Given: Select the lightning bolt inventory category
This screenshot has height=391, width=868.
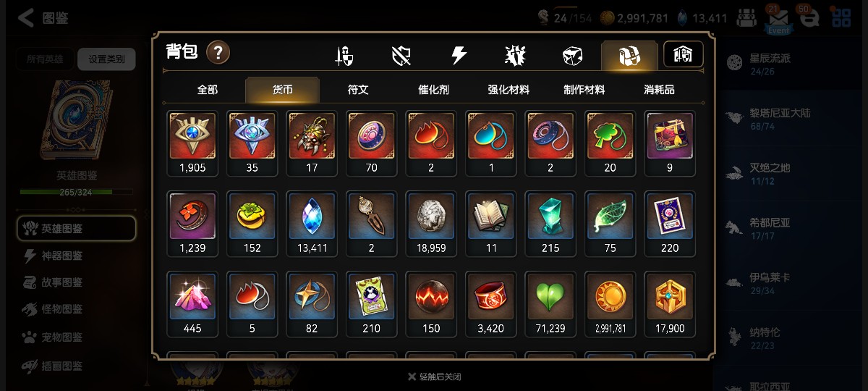Looking at the screenshot, I should [459, 56].
